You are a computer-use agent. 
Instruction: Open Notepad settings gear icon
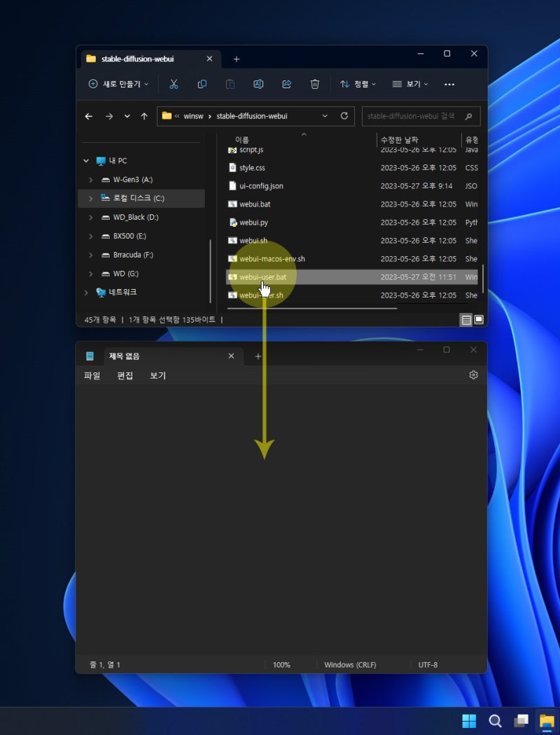pyautogui.click(x=473, y=375)
